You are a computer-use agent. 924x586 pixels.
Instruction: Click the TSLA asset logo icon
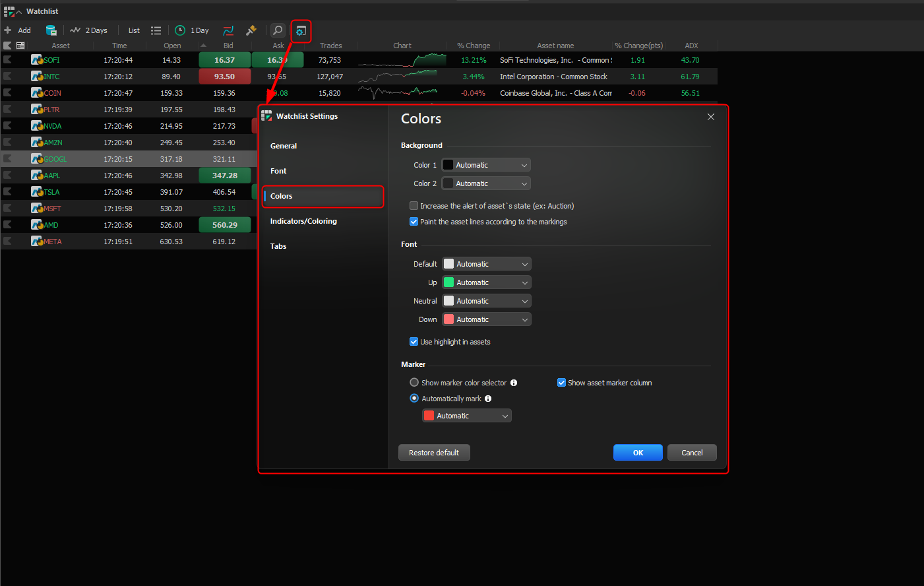[x=37, y=191]
